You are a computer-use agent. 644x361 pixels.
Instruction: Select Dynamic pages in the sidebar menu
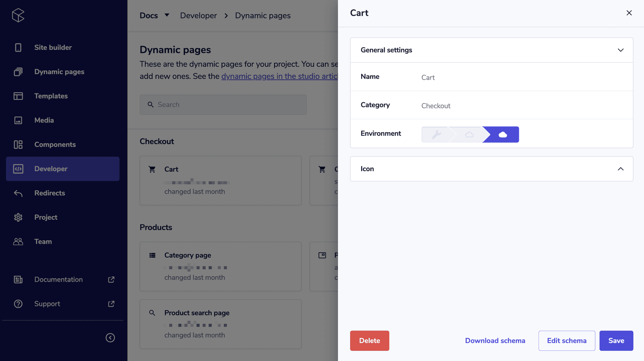(59, 72)
